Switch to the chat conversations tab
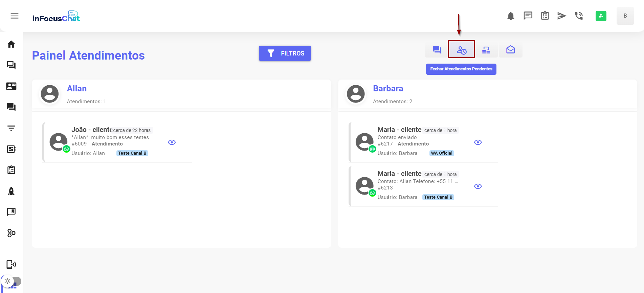Image resolution: width=644 pixels, height=293 pixels. click(x=437, y=50)
